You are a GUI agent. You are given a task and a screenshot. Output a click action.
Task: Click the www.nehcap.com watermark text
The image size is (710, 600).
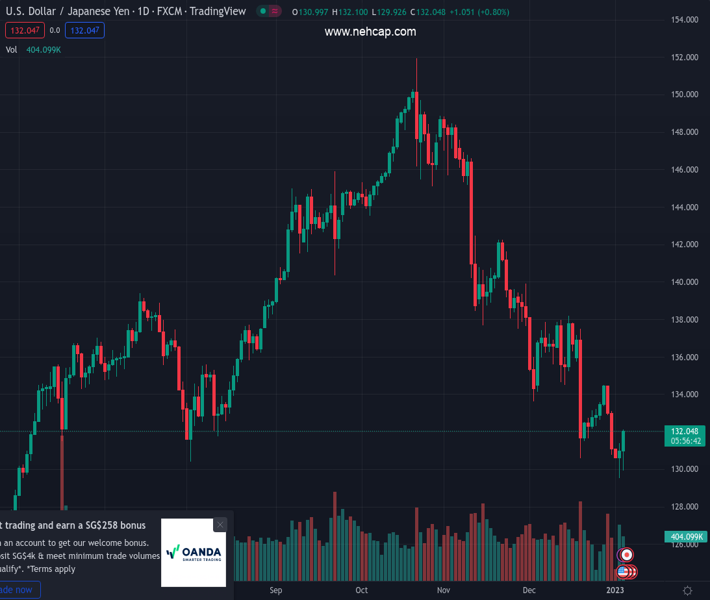[x=370, y=32]
